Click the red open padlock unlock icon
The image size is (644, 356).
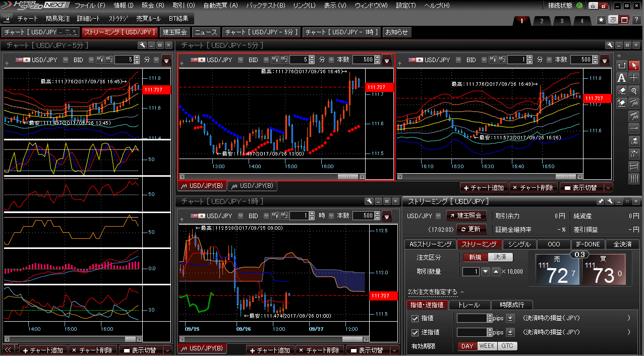(604, 6)
